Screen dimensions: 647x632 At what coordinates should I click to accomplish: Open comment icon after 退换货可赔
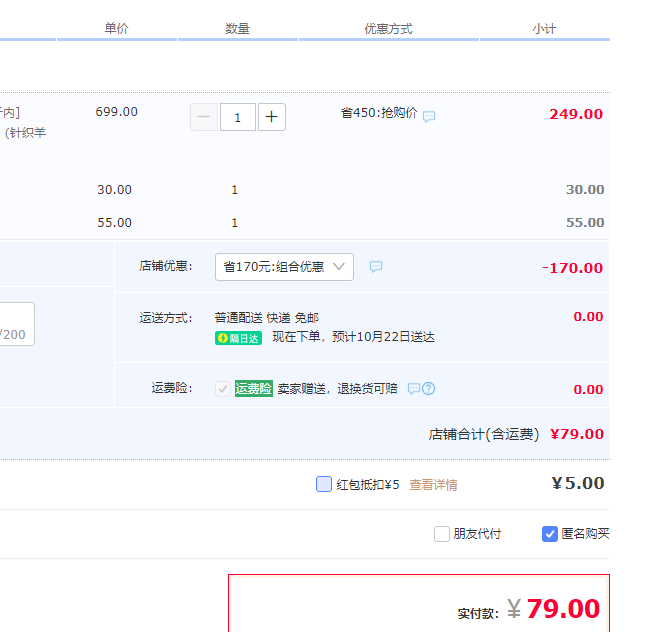[413, 389]
